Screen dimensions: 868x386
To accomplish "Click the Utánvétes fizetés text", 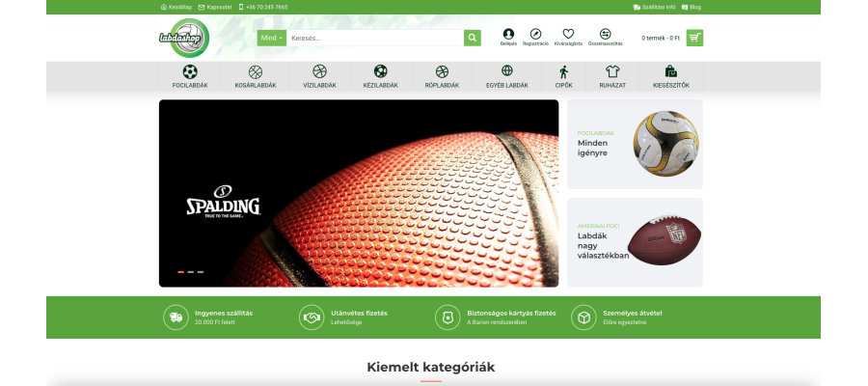I will [360, 313].
